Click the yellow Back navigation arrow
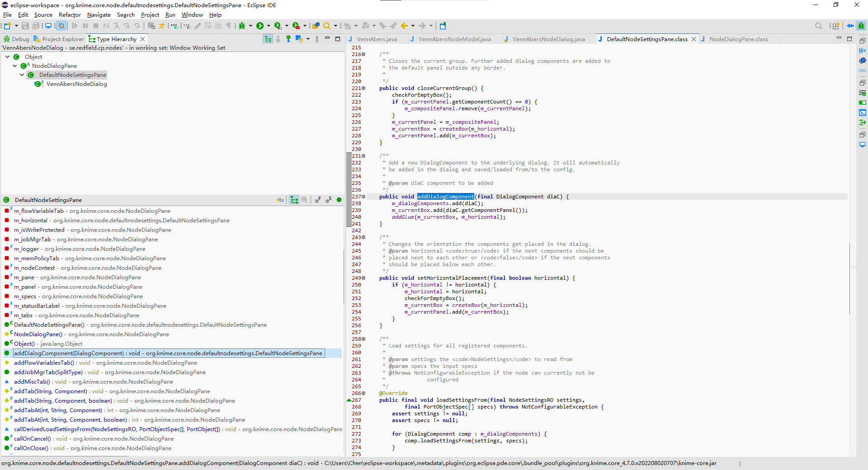 click(x=404, y=26)
